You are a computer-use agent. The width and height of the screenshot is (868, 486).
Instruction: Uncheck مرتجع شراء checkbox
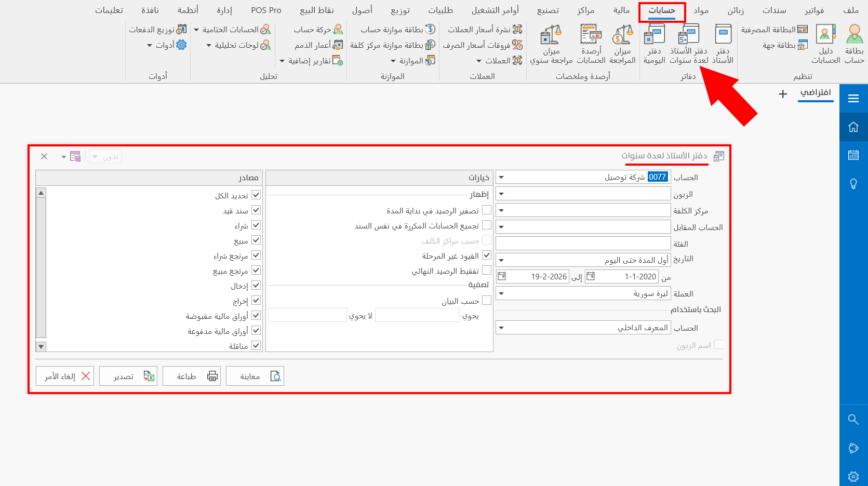(256, 255)
